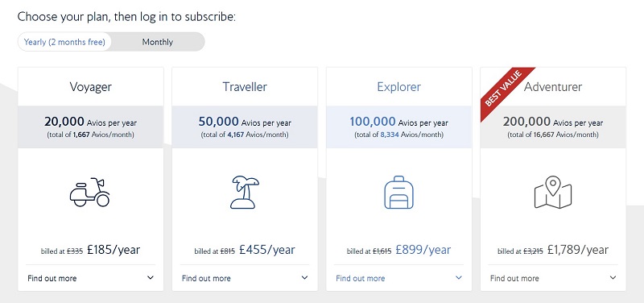
Task: Switch billing to Monthly
Action: point(158,42)
